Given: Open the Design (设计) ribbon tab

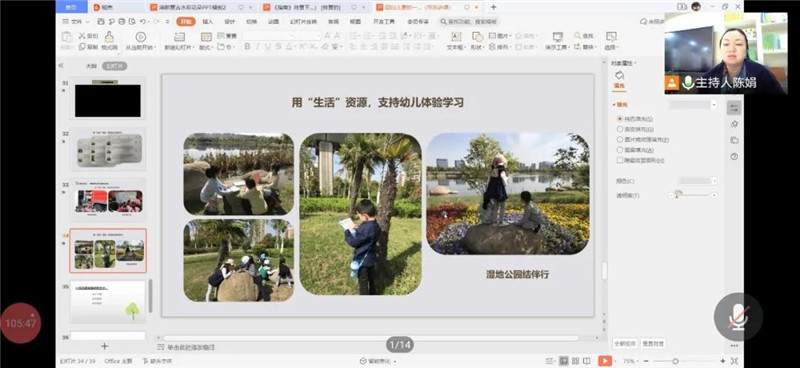Looking at the screenshot, I should [230, 21].
